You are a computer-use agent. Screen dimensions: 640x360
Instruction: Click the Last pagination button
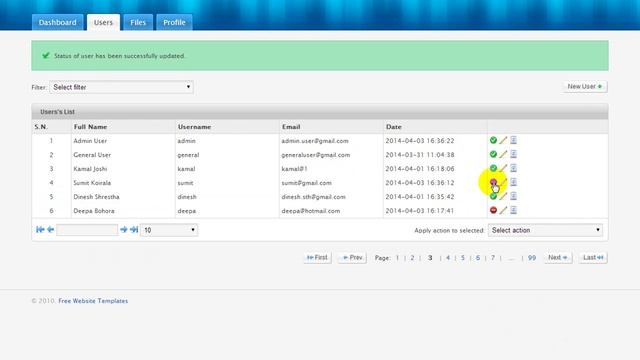(593, 258)
